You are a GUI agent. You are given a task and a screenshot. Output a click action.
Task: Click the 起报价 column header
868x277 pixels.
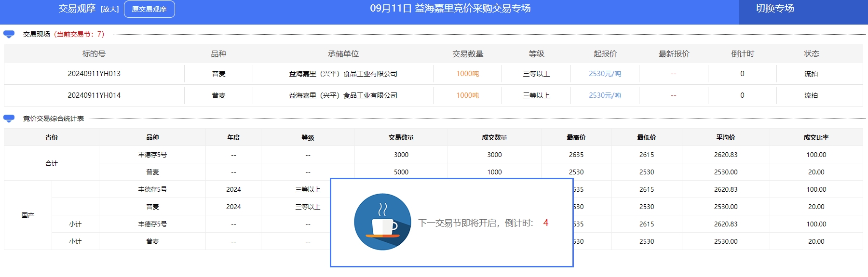pos(605,53)
